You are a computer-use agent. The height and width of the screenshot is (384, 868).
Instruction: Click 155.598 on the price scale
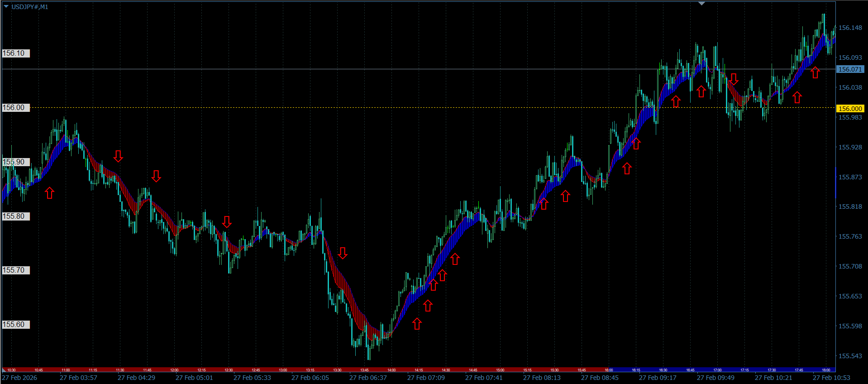pyautogui.click(x=850, y=326)
